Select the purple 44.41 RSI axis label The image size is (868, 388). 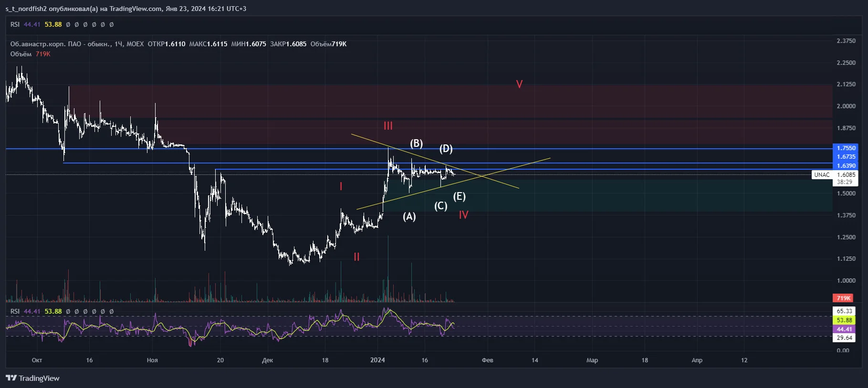click(x=844, y=329)
